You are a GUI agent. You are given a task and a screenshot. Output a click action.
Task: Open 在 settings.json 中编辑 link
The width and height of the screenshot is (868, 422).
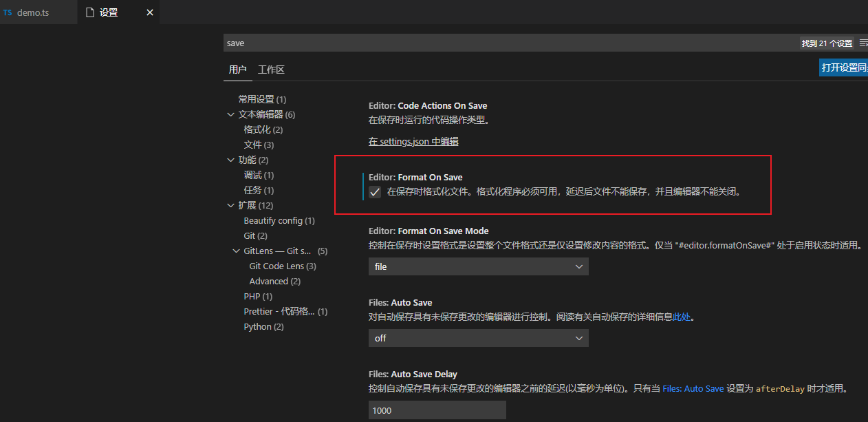coord(413,141)
